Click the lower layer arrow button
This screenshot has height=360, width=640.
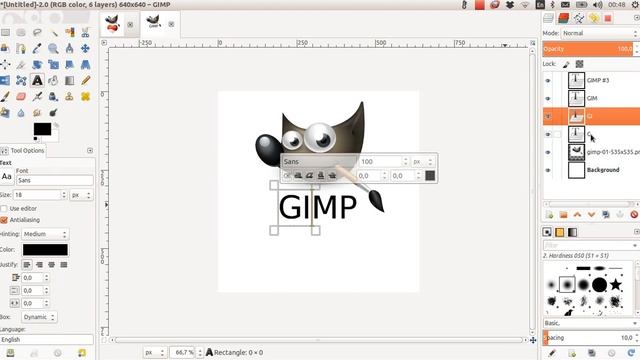pyautogui.click(x=591, y=215)
